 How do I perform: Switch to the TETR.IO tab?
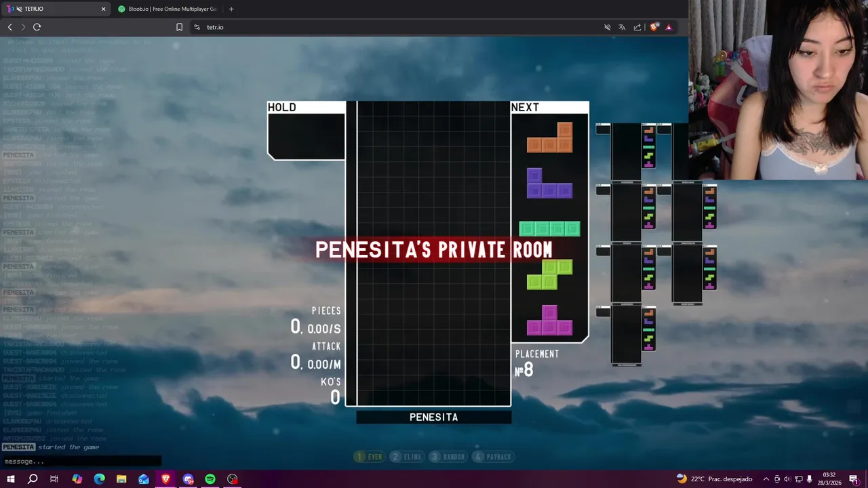coord(56,9)
